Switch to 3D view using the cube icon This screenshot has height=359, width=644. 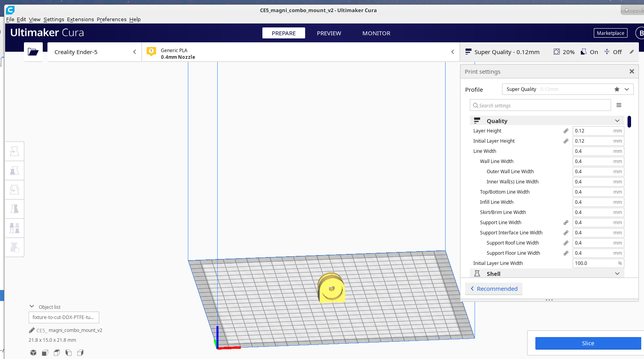pos(33,353)
